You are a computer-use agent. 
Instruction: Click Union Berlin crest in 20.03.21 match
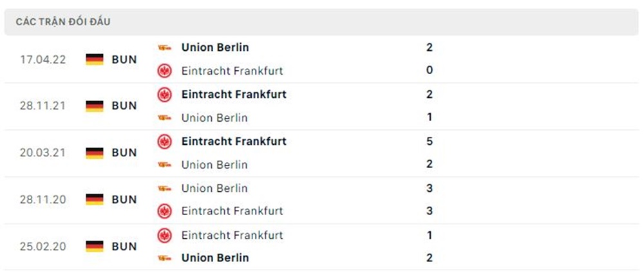164,165
